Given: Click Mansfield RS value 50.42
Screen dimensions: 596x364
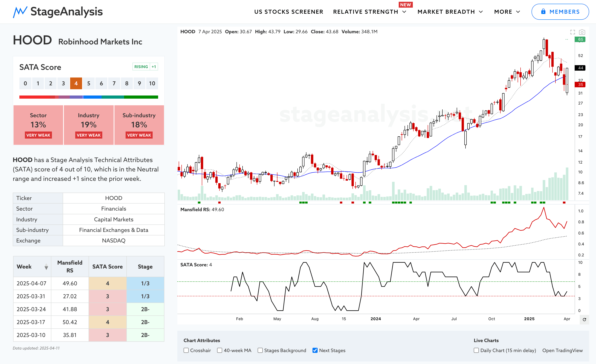Looking at the screenshot, I should (70, 322).
